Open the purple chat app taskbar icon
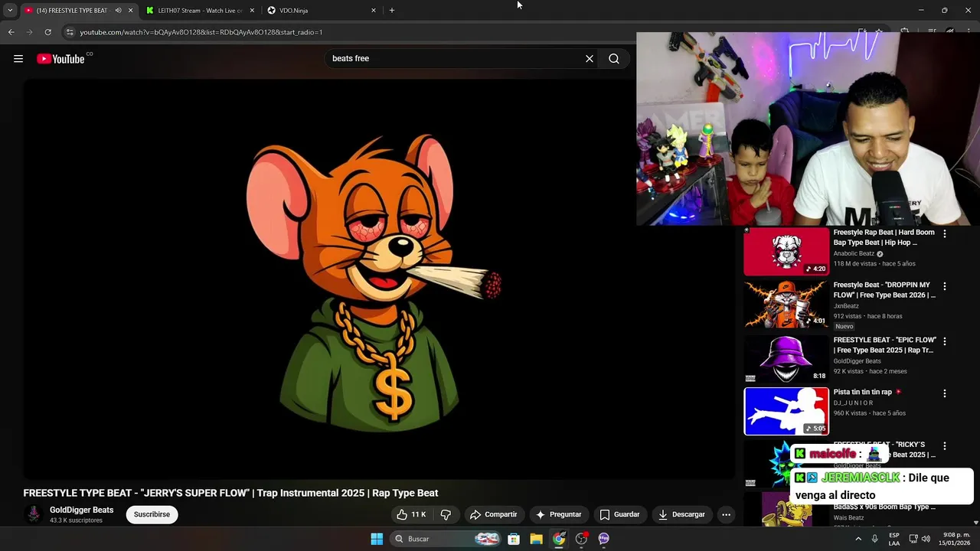Screen dimensions: 980x551 603,539
